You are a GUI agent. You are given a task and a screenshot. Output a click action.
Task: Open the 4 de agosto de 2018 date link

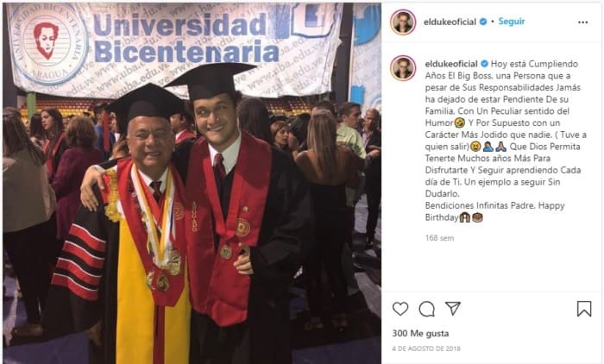tap(426, 348)
